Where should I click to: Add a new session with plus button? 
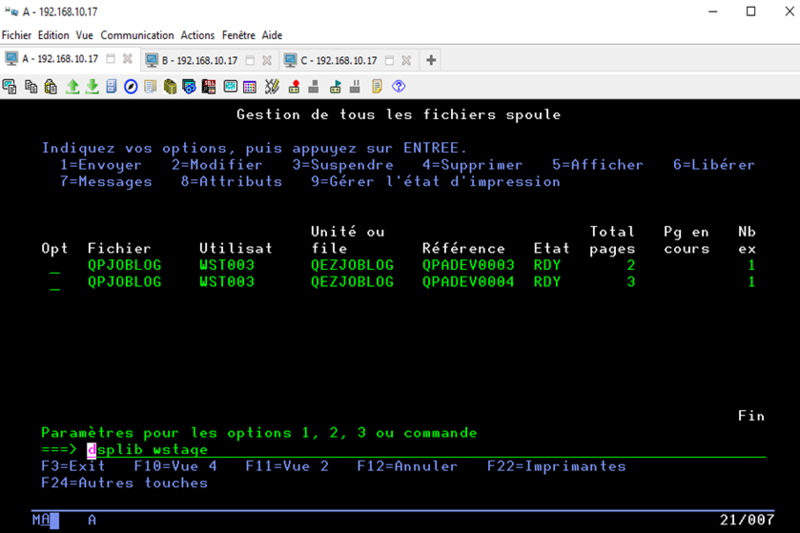click(x=431, y=60)
